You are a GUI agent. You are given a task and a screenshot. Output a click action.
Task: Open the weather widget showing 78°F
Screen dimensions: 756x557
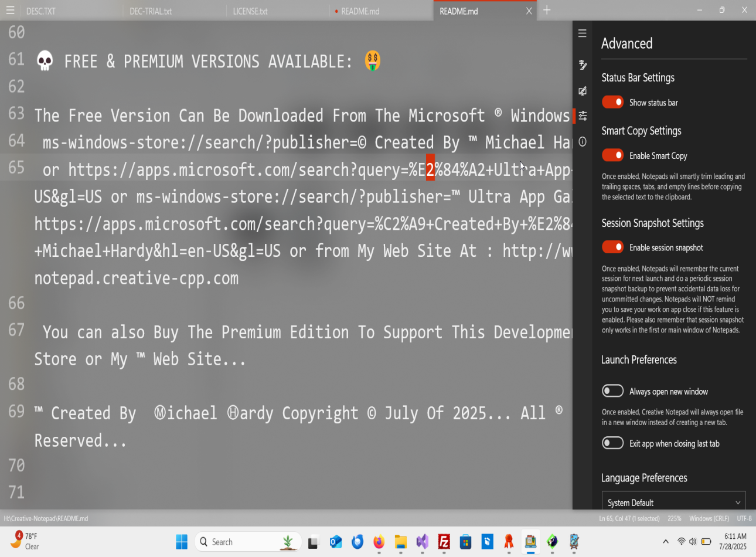(25, 541)
